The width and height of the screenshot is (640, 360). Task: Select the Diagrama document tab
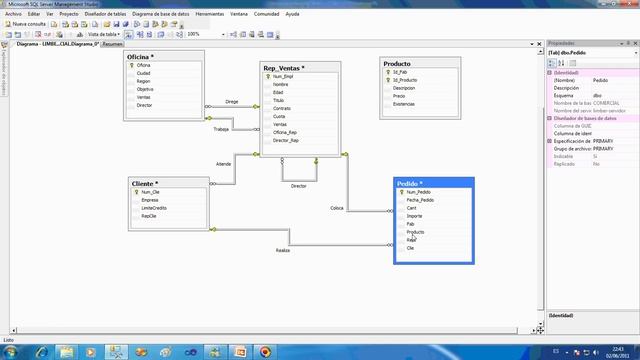57,44
